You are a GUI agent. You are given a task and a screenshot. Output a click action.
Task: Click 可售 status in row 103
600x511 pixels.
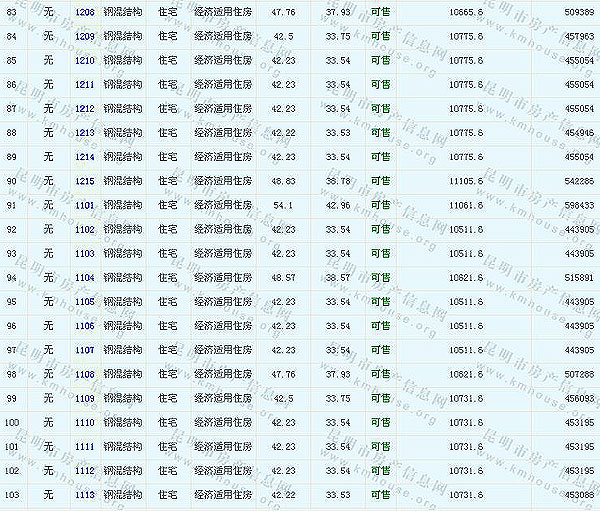381,494
